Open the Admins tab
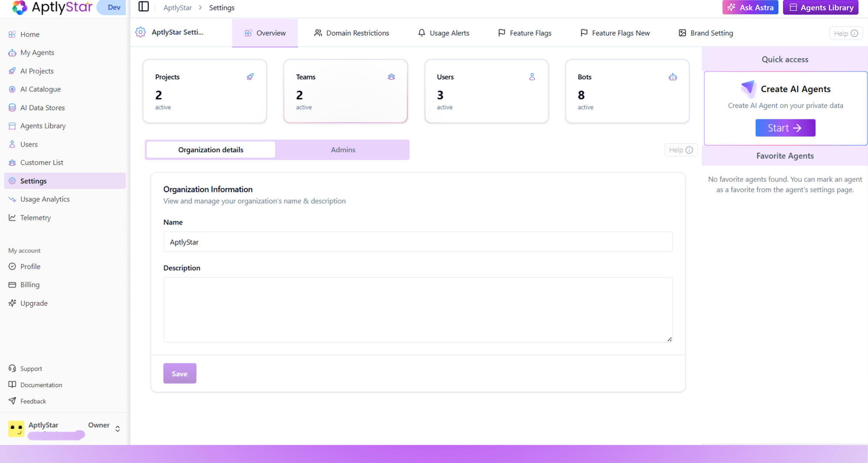 pyautogui.click(x=342, y=149)
